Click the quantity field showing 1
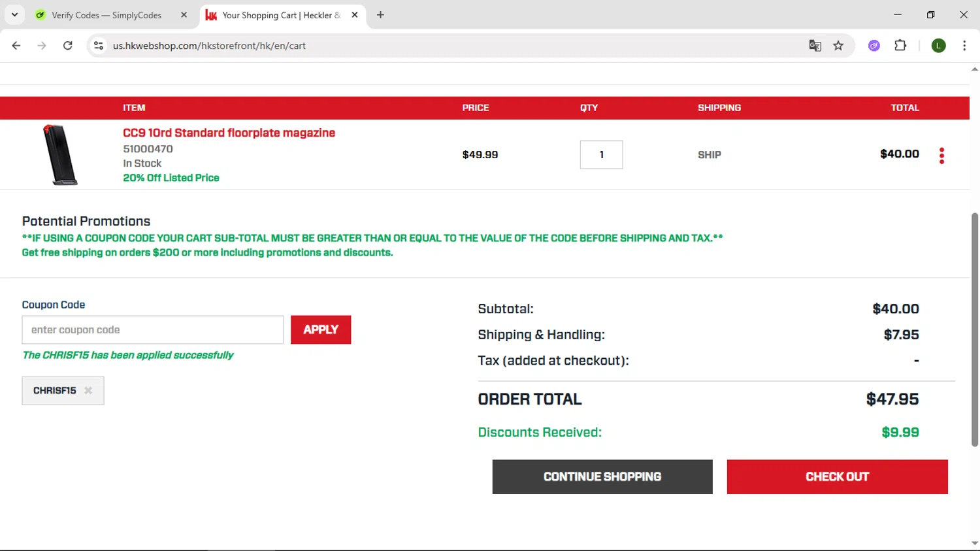The image size is (980, 551). coord(601,155)
